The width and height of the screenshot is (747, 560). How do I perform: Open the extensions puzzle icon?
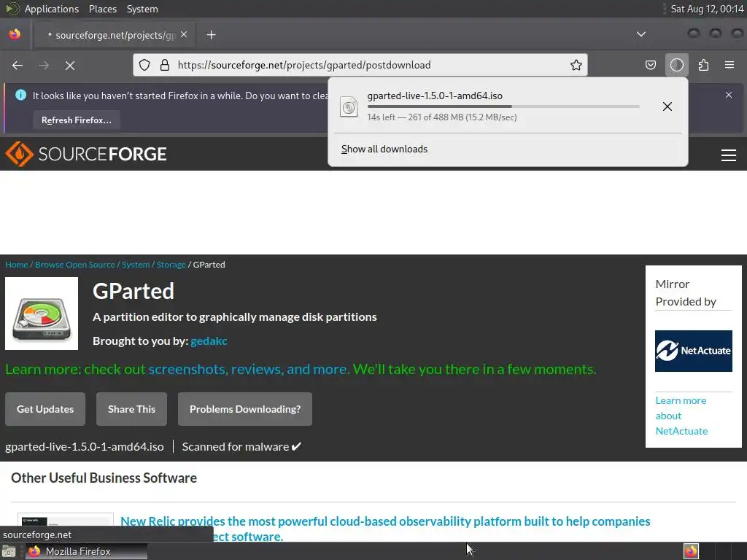703,65
